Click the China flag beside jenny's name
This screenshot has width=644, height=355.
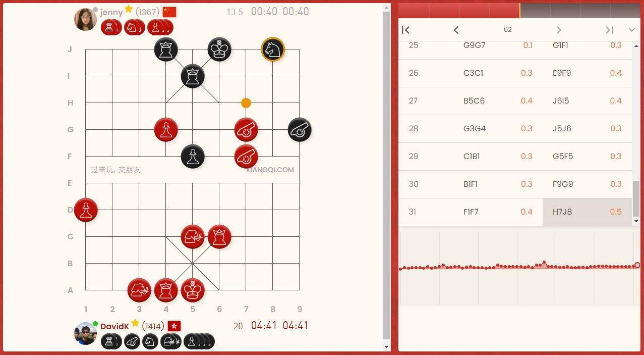point(169,12)
